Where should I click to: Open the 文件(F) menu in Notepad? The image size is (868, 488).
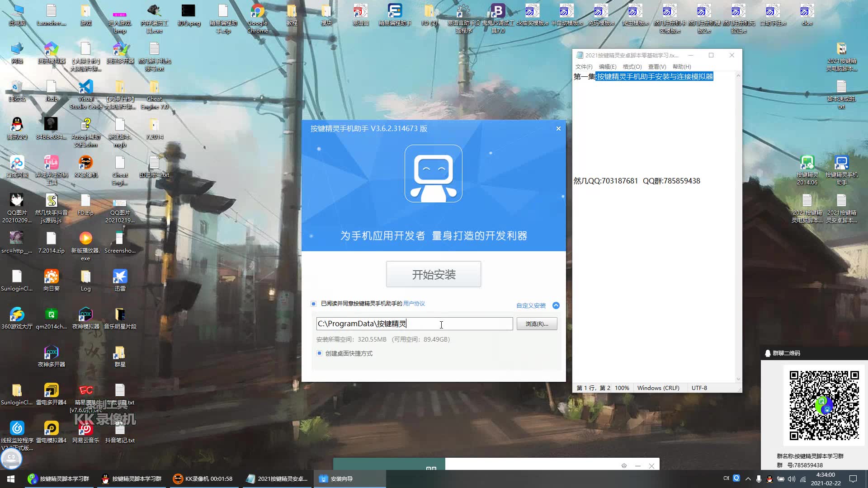[584, 66]
